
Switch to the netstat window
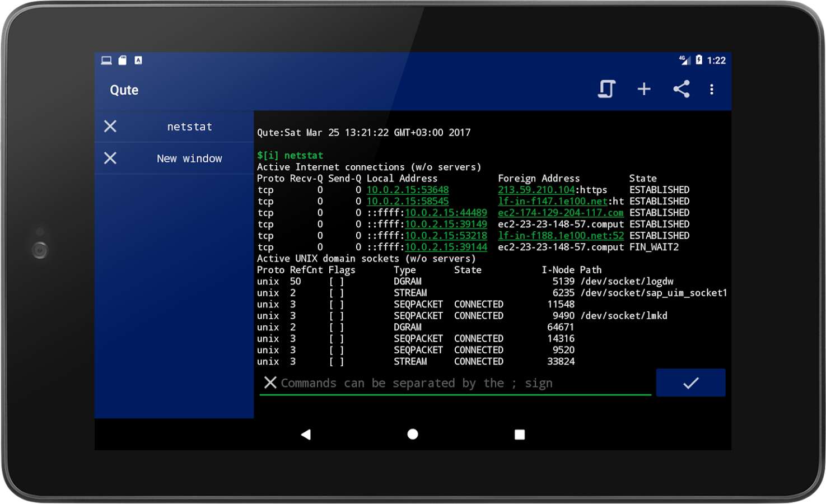(190, 127)
